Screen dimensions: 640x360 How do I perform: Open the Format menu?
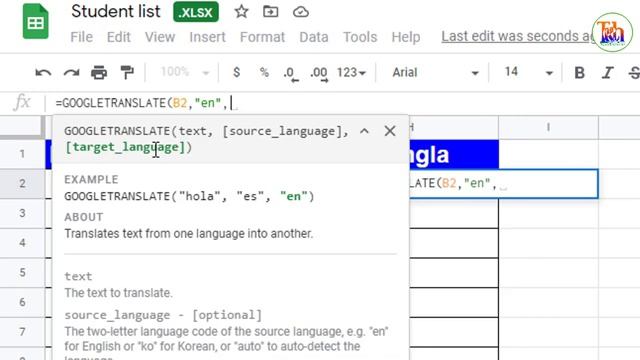(x=262, y=37)
